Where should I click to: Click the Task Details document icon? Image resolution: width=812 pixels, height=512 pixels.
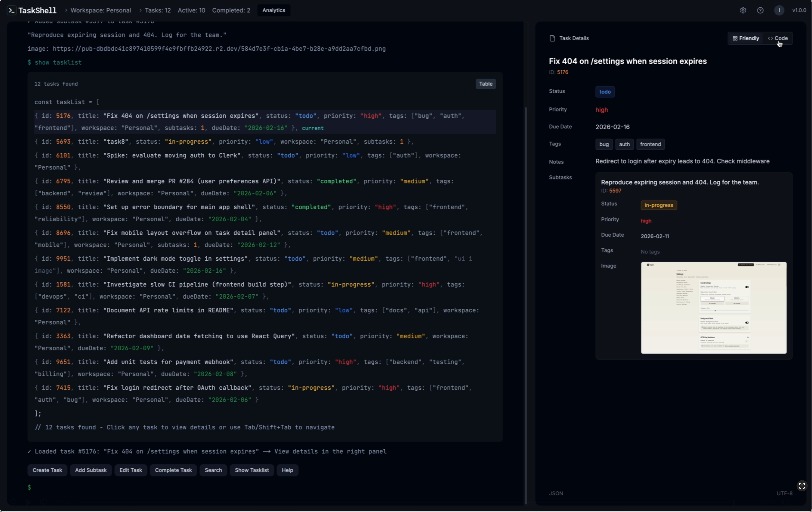[552, 39]
